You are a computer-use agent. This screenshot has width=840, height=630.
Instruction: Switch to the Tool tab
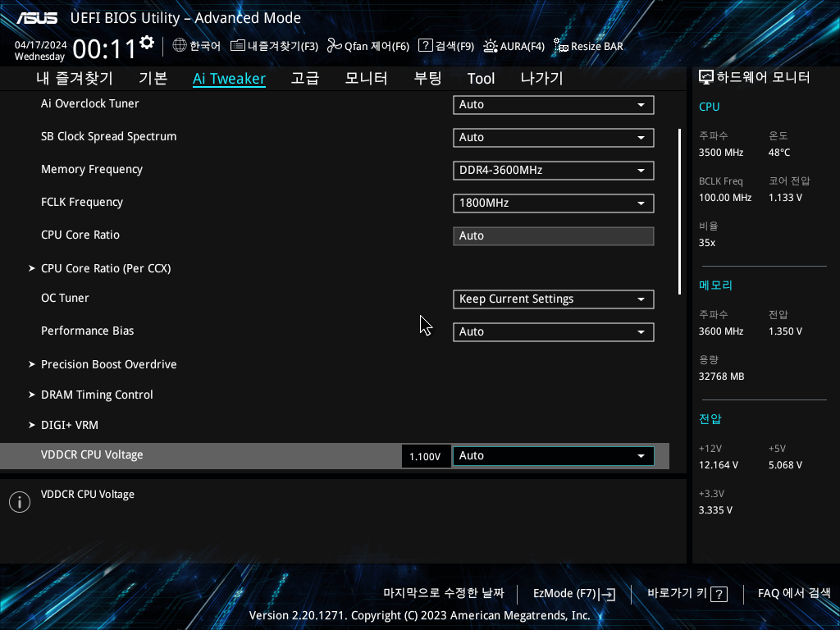click(x=481, y=79)
